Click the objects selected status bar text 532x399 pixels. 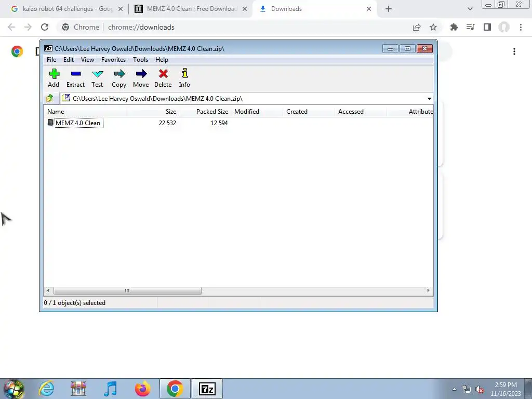click(75, 303)
